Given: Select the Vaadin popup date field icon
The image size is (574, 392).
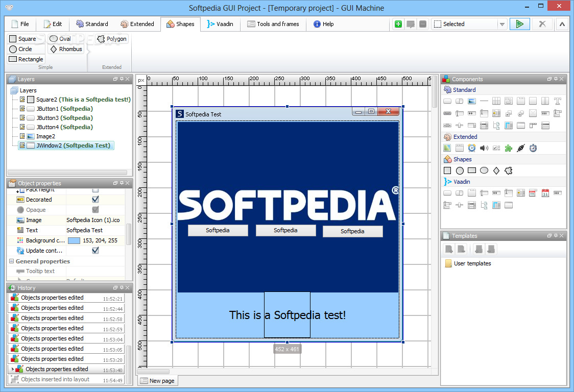Looking at the screenshot, I should [533, 193].
